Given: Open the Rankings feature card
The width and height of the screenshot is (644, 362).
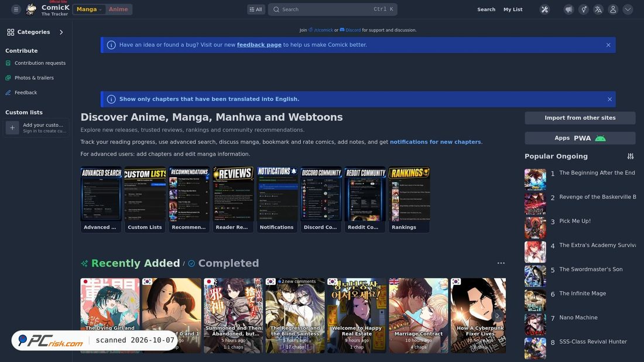Looking at the screenshot, I should (x=409, y=199).
